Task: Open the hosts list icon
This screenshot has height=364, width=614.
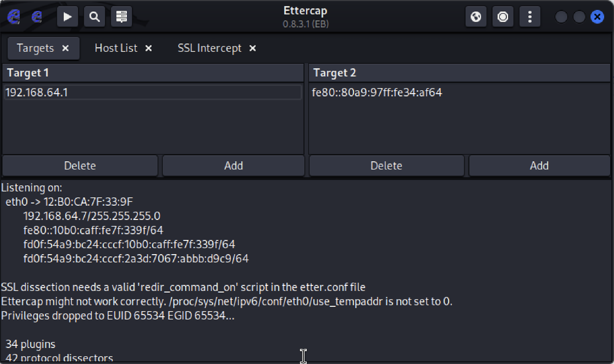Action: pos(121,17)
